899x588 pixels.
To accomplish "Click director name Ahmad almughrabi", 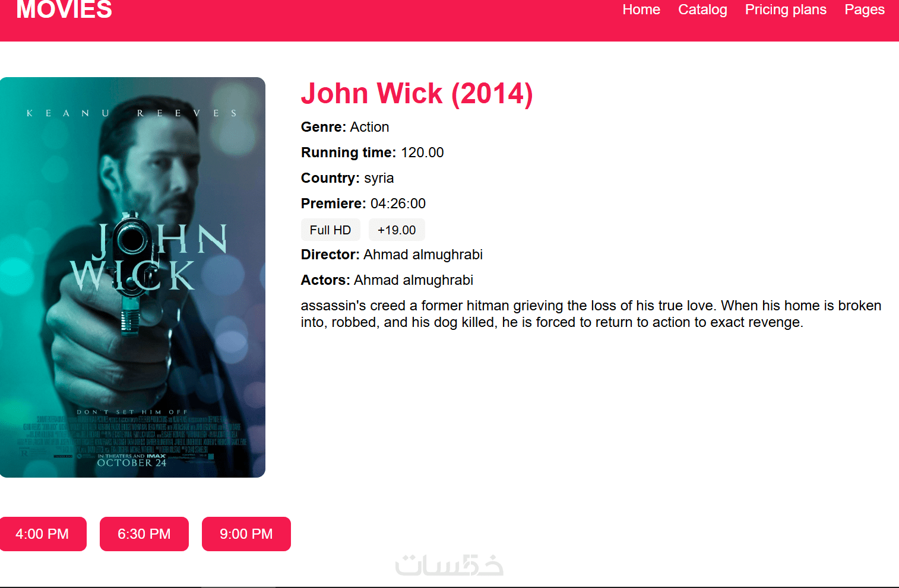I will (423, 255).
